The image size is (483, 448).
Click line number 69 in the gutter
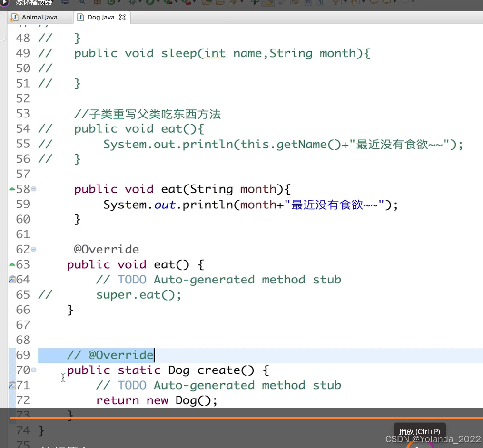point(23,355)
